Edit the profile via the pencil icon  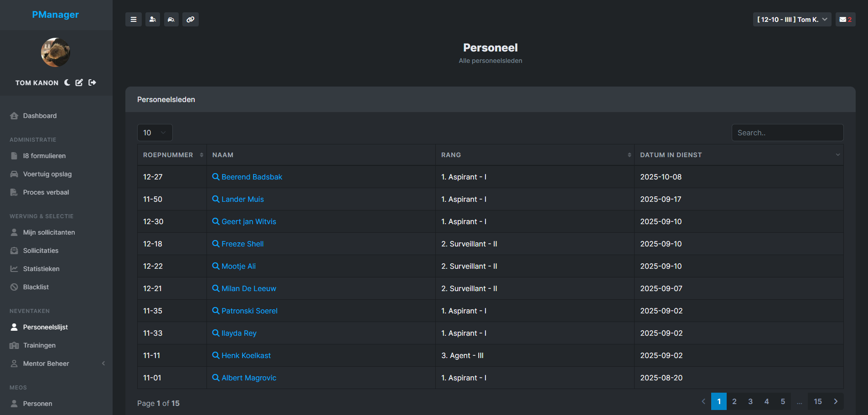(x=79, y=82)
